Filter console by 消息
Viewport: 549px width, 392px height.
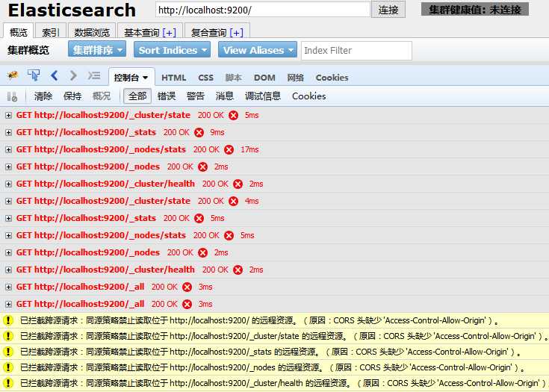[x=224, y=96]
